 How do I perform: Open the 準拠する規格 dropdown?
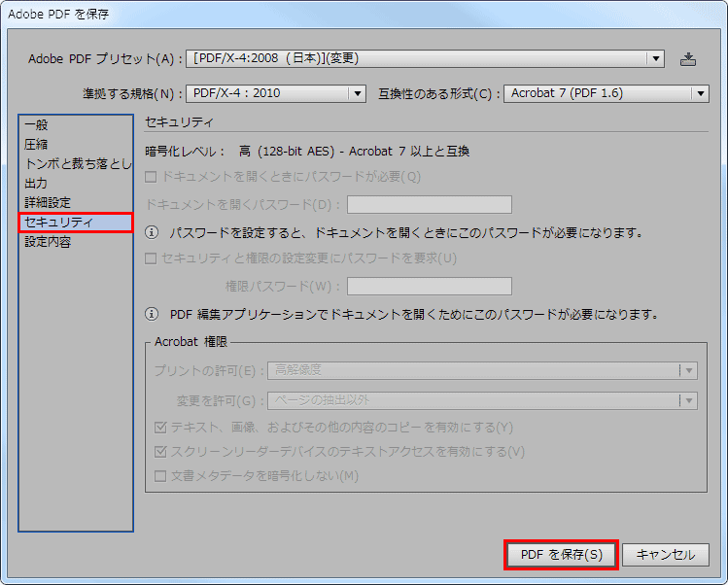pyautogui.click(x=276, y=93)
